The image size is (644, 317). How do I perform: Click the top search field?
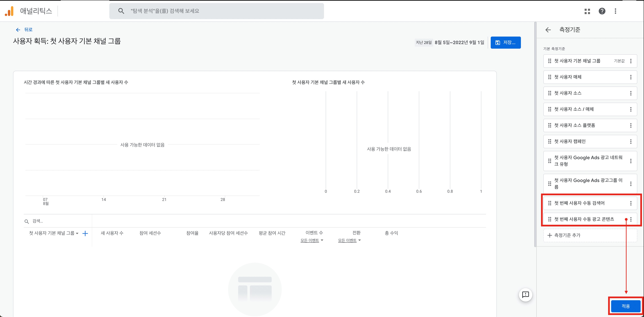tap(217, 11)
